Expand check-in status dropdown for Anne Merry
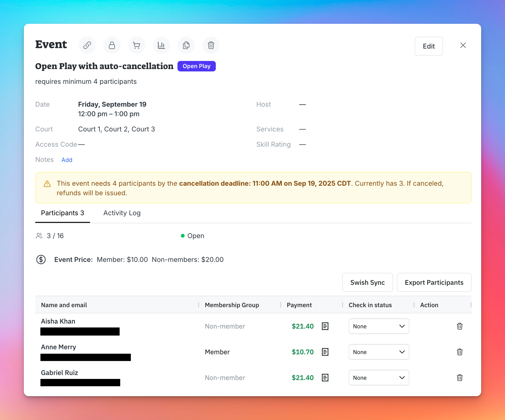This screenshot has height=420, width=505. pos(379,352)
